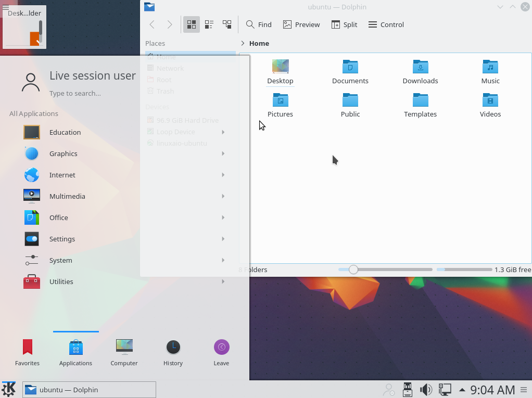Click the Back navigation arrow
Image resolution: width=532 pixels, height=398 pixels.
(x=152, y=24)
